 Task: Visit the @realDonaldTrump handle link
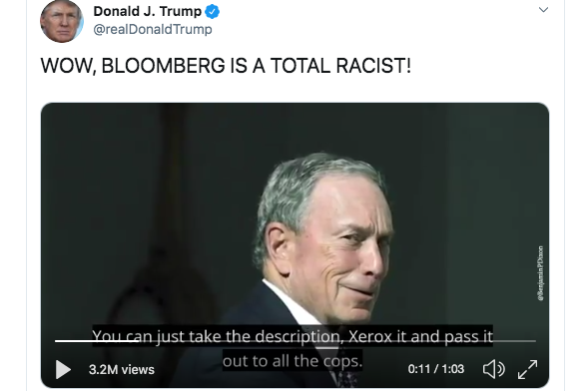coord(153,29)
